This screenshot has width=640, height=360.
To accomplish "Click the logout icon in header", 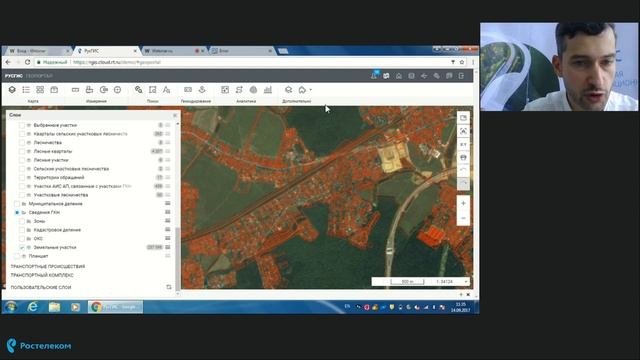I will (461, 76).
